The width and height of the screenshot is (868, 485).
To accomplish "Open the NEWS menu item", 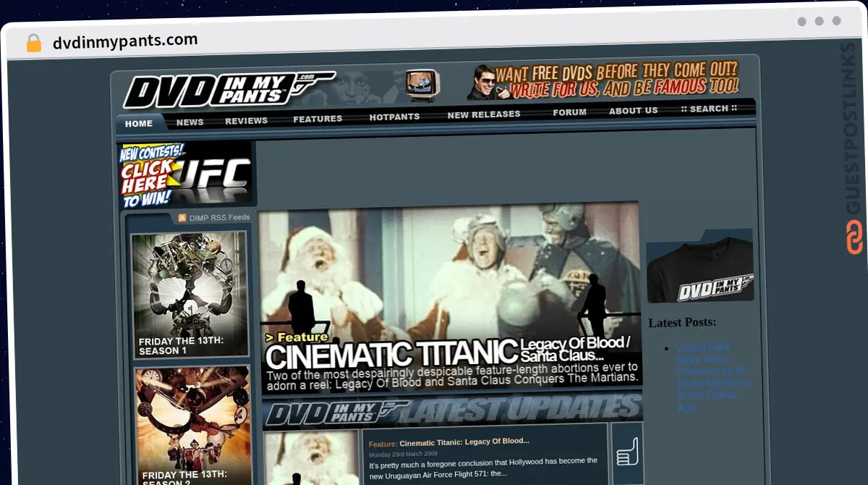I will (190, 122).
